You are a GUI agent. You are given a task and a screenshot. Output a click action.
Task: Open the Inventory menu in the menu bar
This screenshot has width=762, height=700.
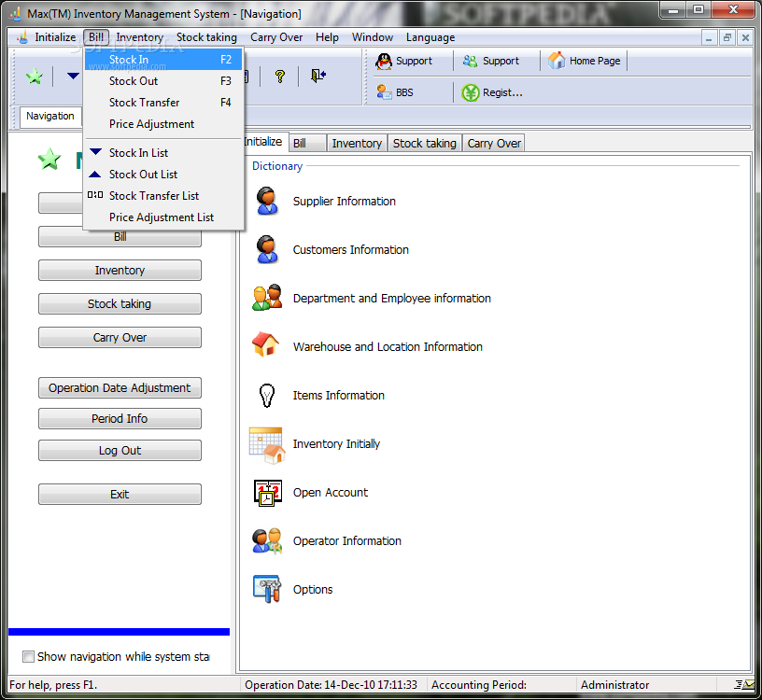click(x=139, y=37)
